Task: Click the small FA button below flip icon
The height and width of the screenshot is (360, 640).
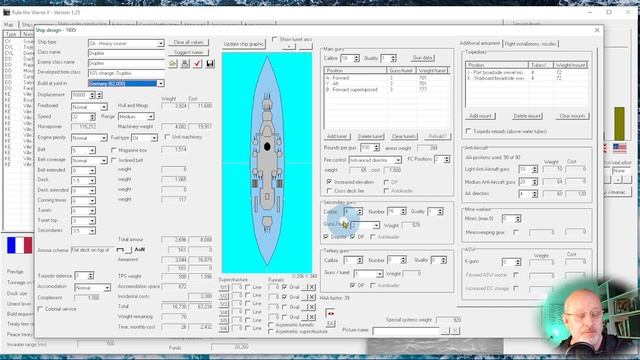Action: (331, 324)
